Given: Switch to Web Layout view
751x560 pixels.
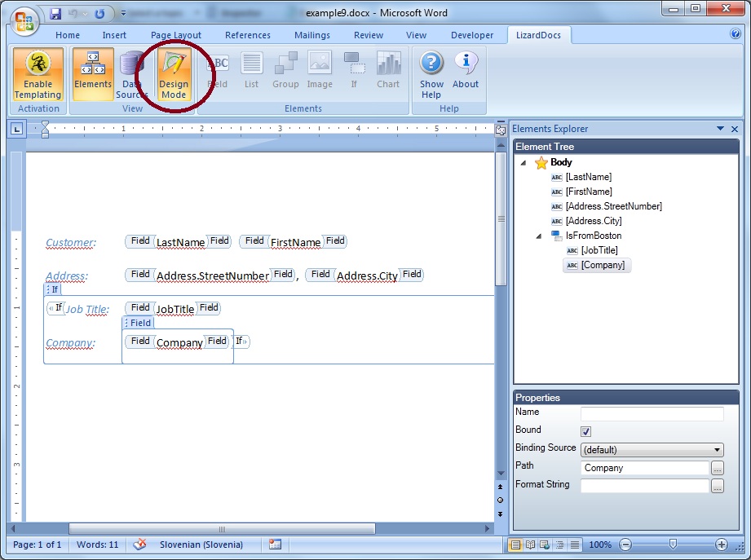Looking at the screenshot, I should click(x=545, y=545).
